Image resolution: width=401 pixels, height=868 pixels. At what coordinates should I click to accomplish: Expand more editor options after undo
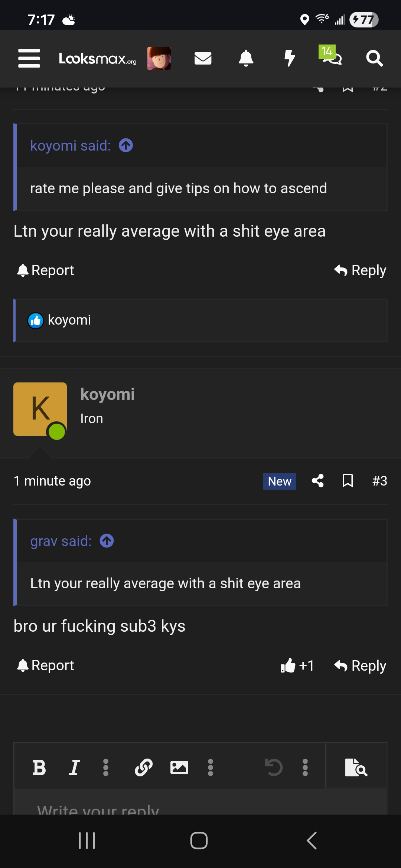pyautogui.click(x=305, y=767)
